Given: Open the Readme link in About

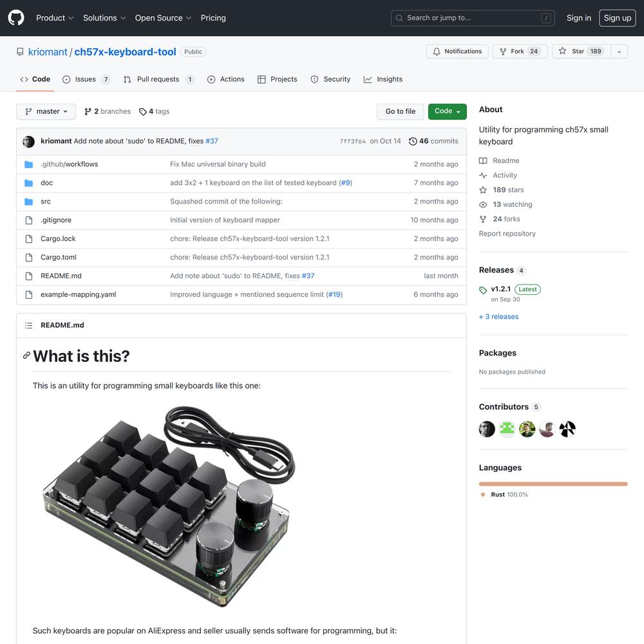Looking at the screenshot, I should click(x=499, y=160).
